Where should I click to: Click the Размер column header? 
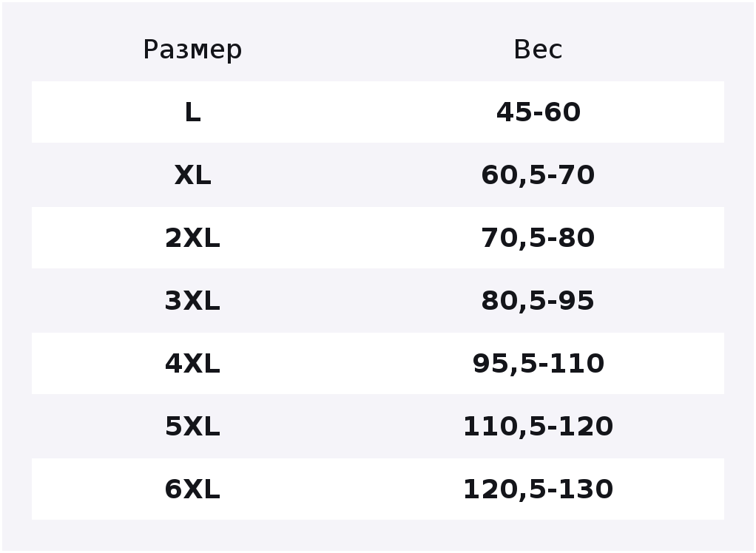(192, 50)
